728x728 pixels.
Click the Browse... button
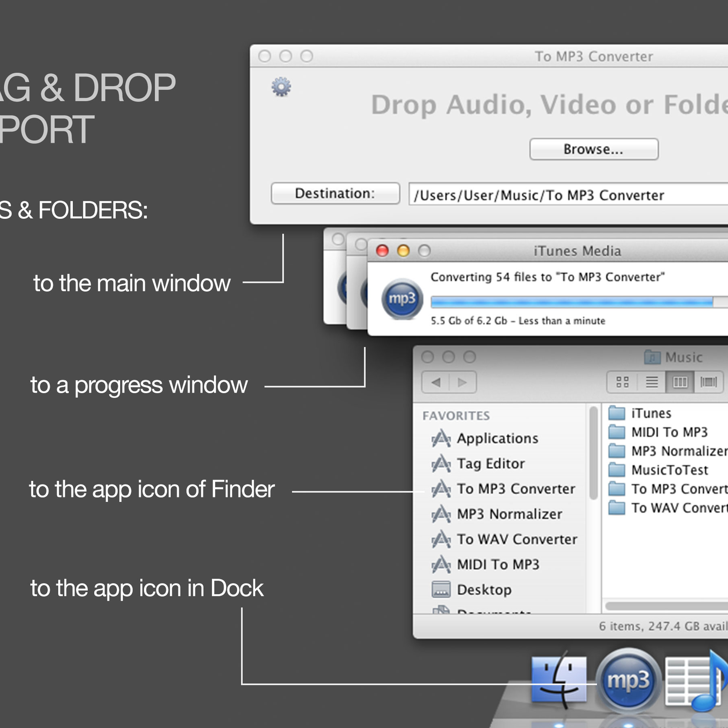[x=594, y=149]
